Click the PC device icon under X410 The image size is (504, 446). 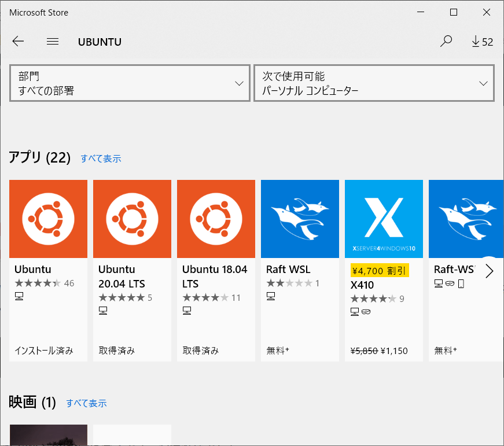355,312
